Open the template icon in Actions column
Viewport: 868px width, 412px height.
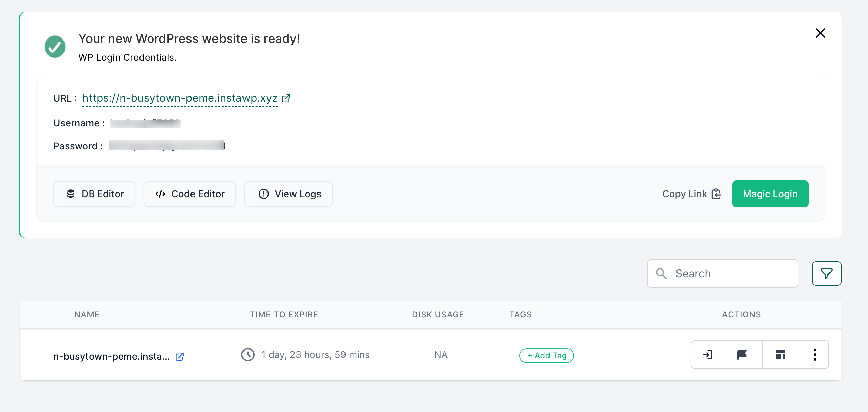[x=780, y=355]
